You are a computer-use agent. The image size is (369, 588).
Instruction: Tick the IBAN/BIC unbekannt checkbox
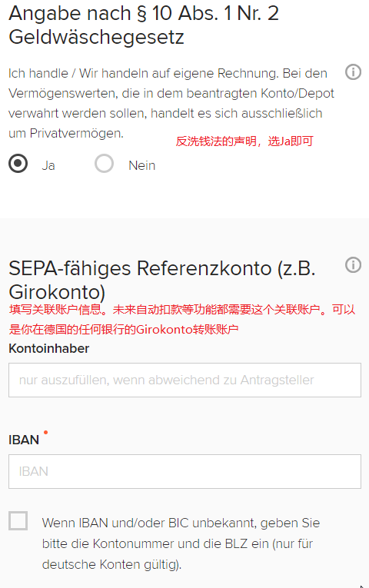click(18, 520)
